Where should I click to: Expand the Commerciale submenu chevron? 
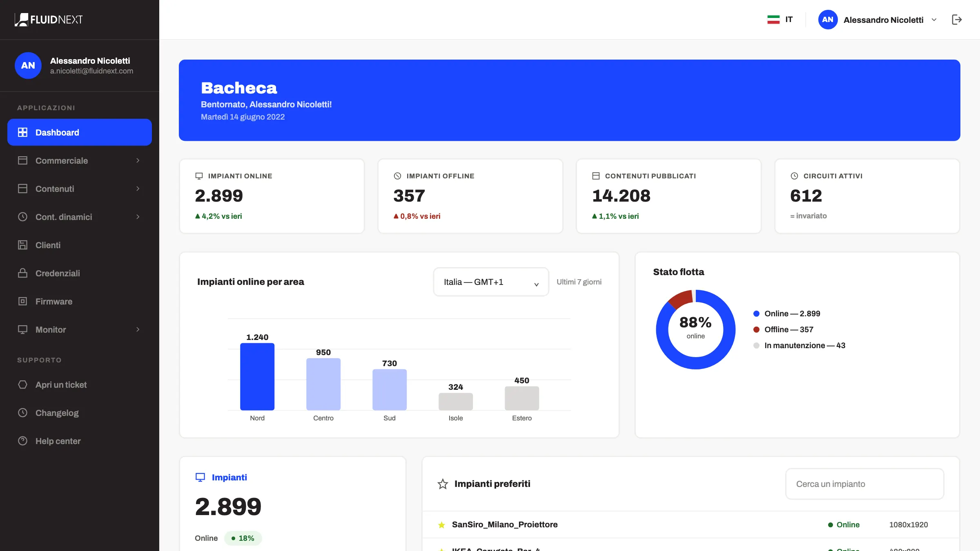138,160
